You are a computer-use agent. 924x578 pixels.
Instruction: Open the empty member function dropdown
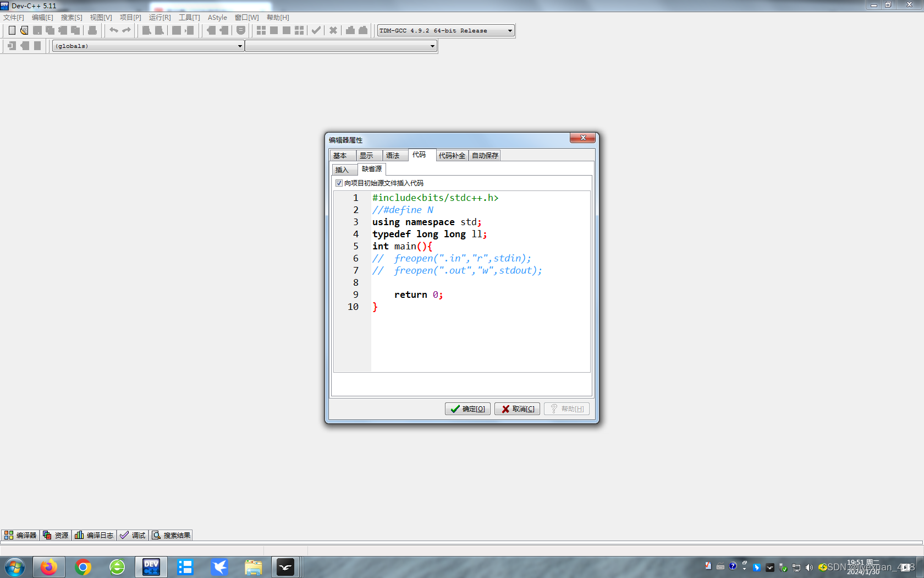tap(431, 46)
